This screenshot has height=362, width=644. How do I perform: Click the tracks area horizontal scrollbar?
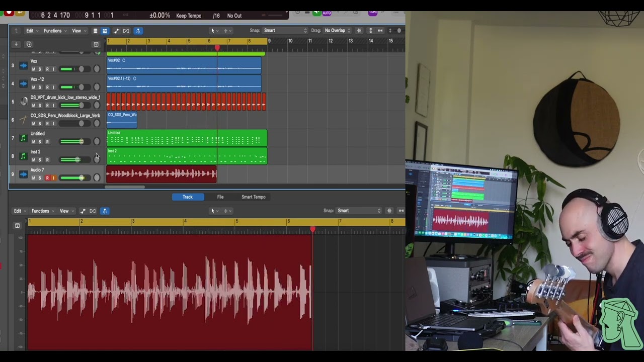point(125,187)
